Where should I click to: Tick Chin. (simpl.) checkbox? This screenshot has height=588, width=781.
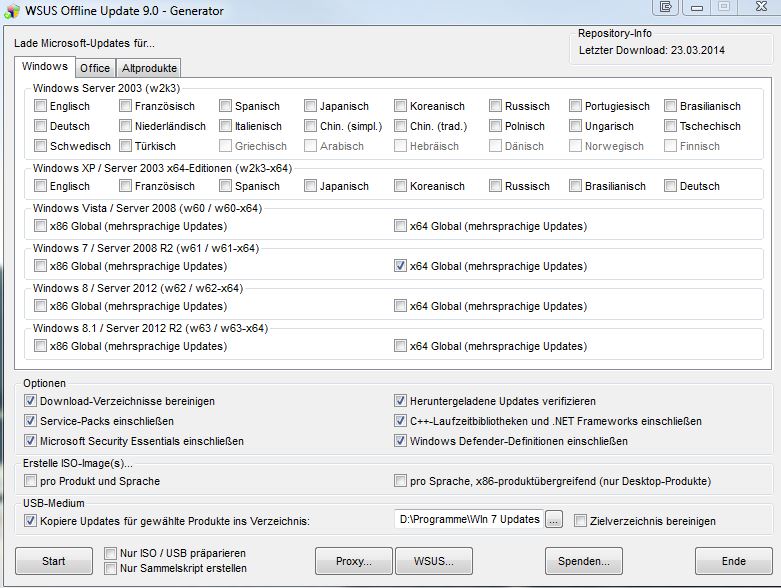[310, 125]
